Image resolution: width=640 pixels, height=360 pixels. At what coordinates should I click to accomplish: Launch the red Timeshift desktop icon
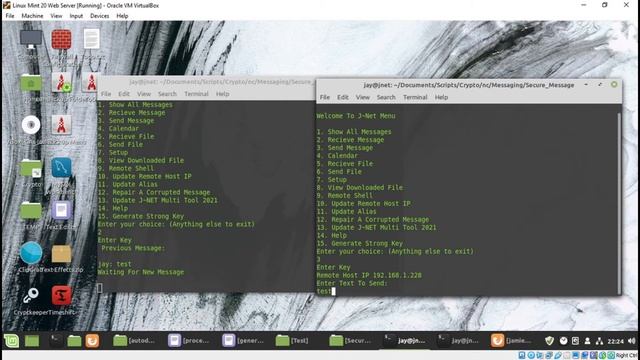[62, 296]
